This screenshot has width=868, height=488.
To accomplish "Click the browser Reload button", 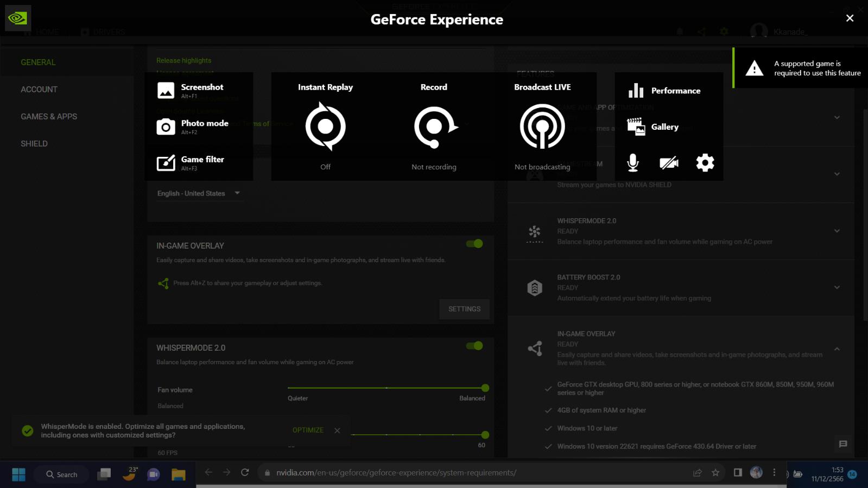I will click(245, 472).
